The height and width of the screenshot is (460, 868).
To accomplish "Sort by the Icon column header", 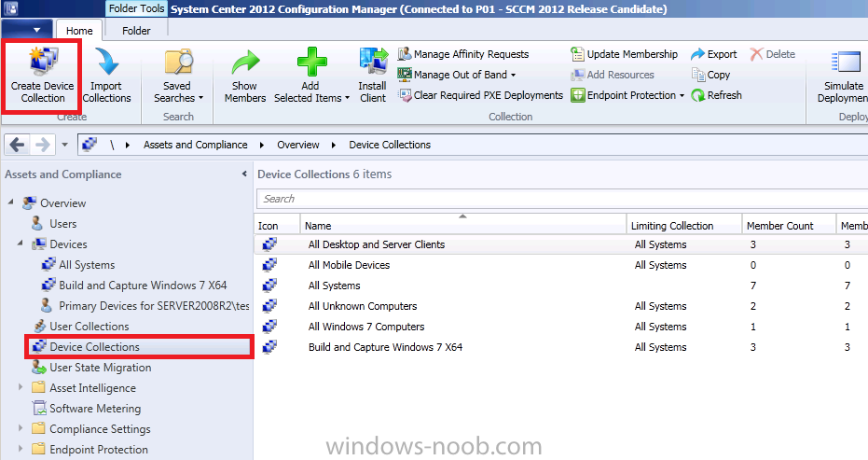I will point(277,224).
